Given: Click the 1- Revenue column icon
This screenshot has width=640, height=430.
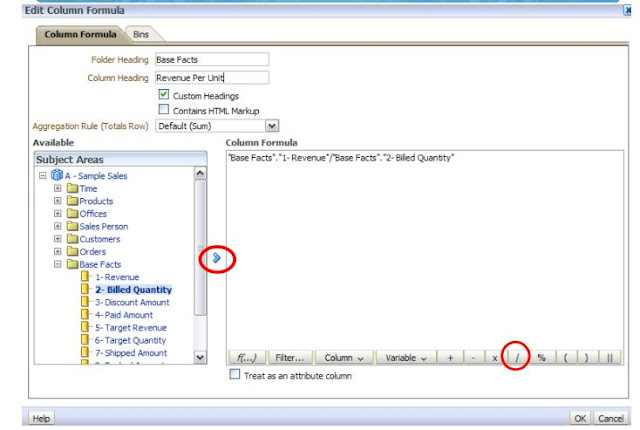Looking at the screenshot, I should pyautogui.click(x=85, y=276).
